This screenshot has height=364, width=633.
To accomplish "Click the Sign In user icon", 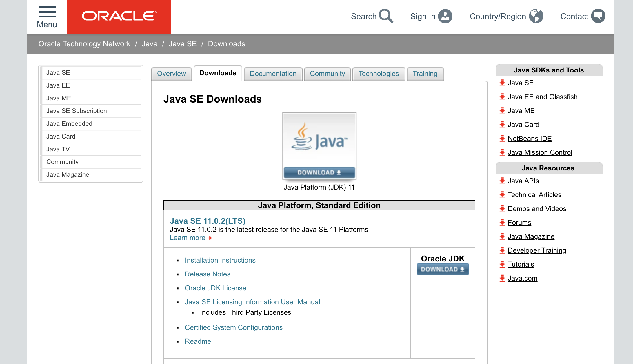I will [x=445, y=16].
